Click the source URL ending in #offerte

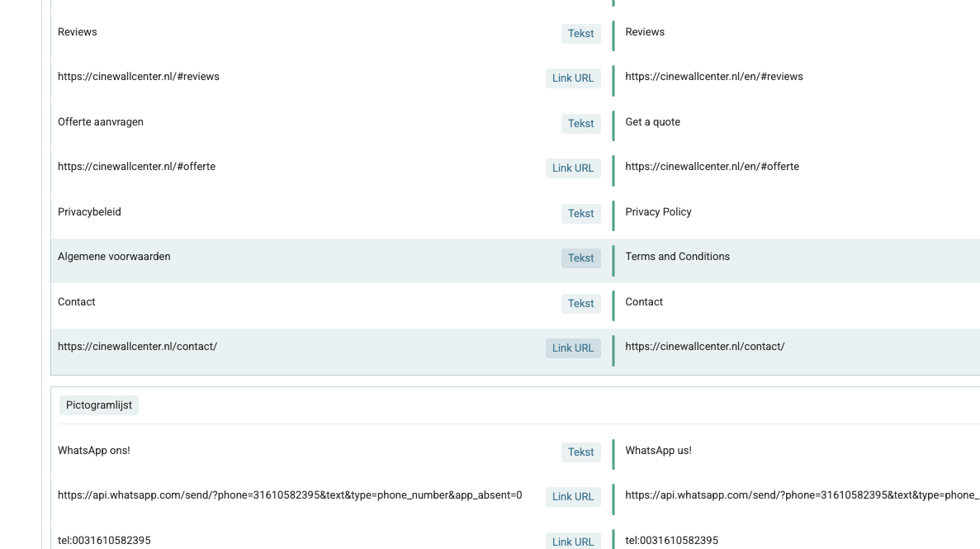tap(136, 167)
